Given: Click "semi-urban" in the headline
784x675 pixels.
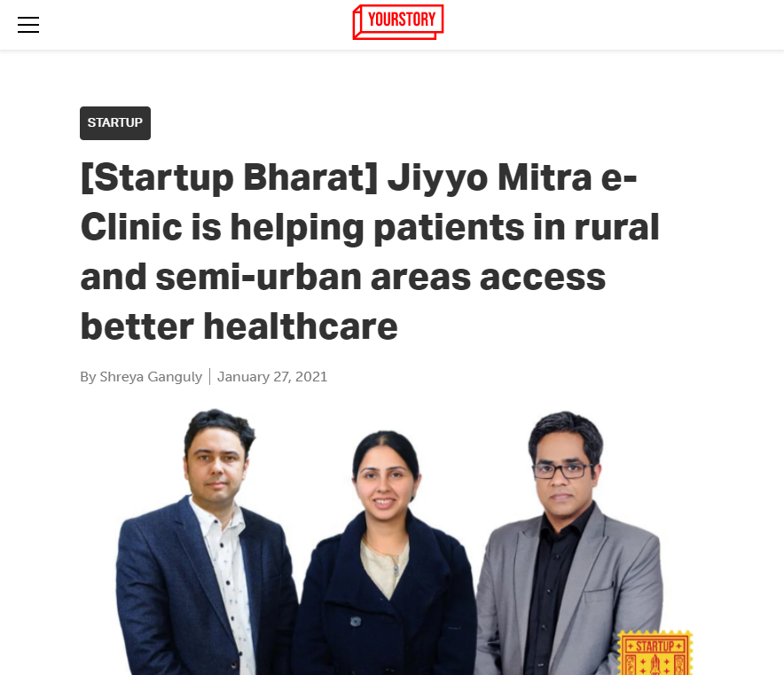Looking at the screenshot, I should 258,277.
